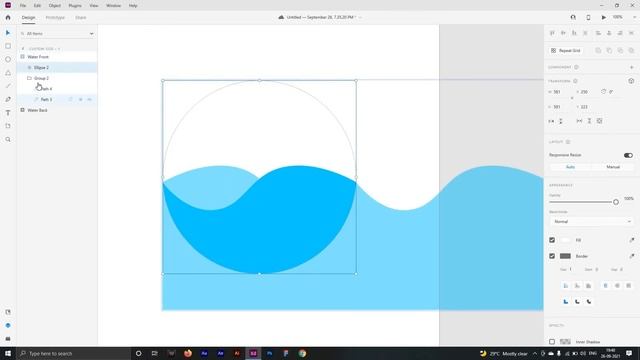Select the Ellipse 2 layer
The height and width of the screenshot is (360, 640).
[x=57, y=67]
